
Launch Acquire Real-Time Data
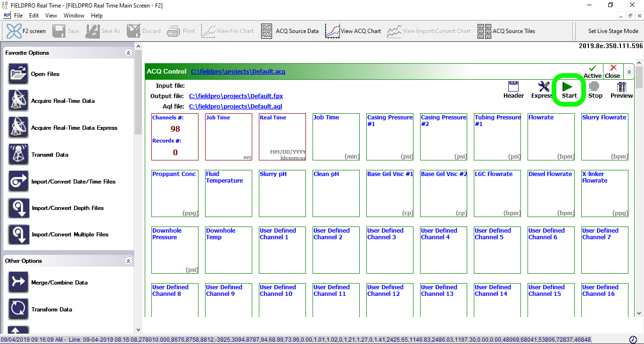click(x=18, y=101)
